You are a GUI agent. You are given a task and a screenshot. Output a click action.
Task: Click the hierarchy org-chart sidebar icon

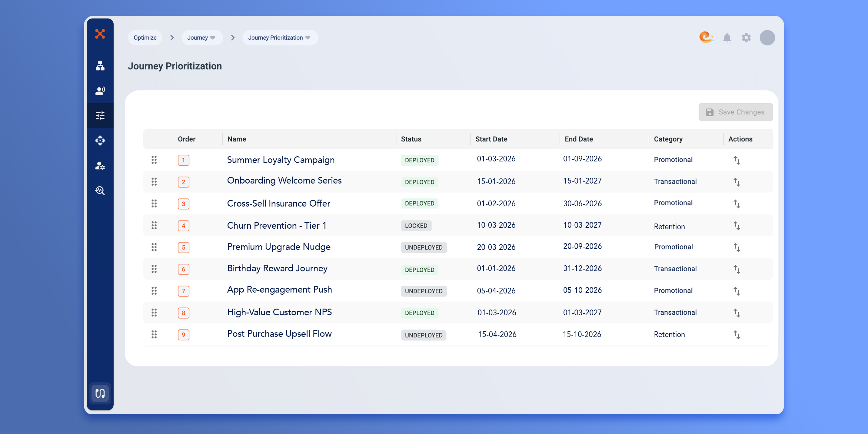coord(100,66)
